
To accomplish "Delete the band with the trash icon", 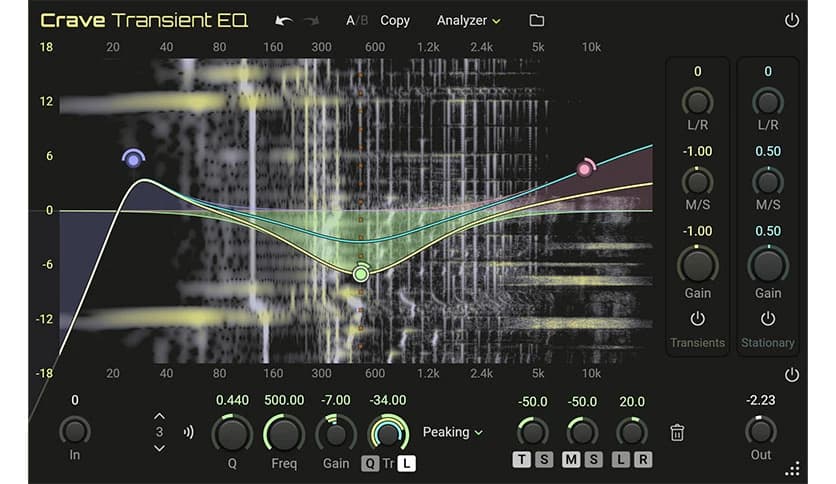I will [x=677, y=432].
